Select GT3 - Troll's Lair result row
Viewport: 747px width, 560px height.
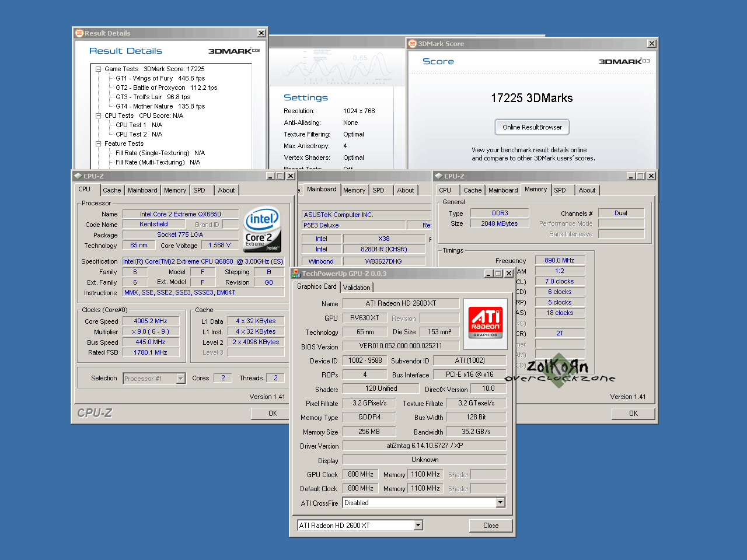point(153,97)
